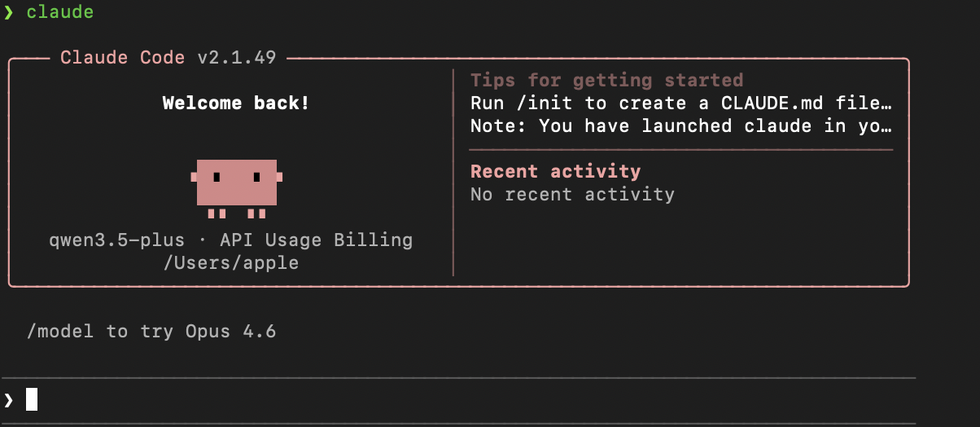980x427 pixels.
Task: Click the /Users/apple directory path
Action: point(231,263)
